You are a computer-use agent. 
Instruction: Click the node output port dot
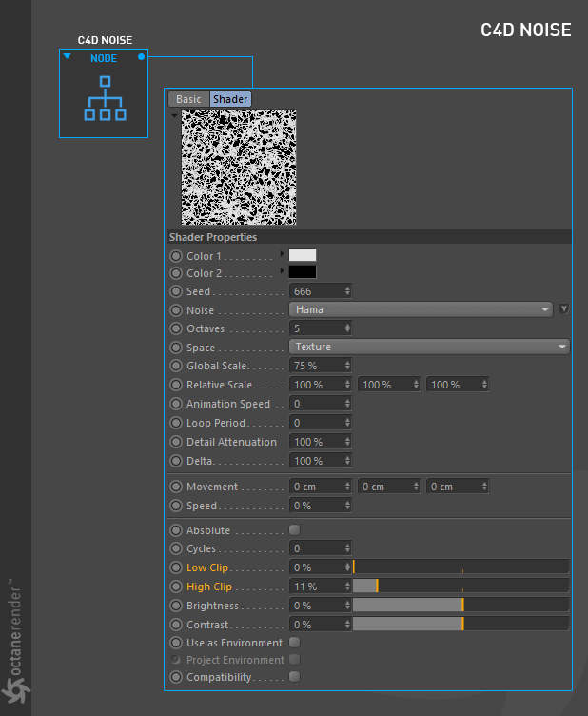(142, 56)
